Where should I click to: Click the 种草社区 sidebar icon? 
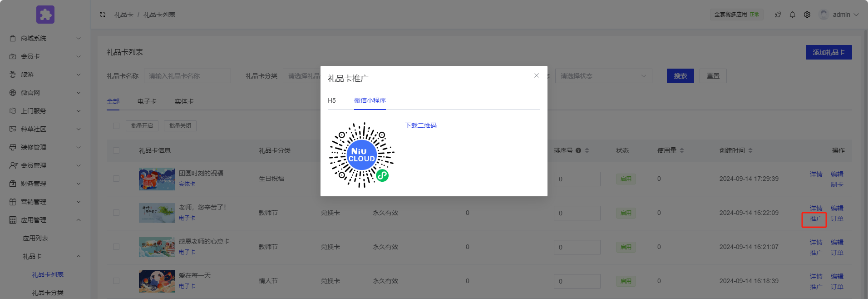coord(13,129)
